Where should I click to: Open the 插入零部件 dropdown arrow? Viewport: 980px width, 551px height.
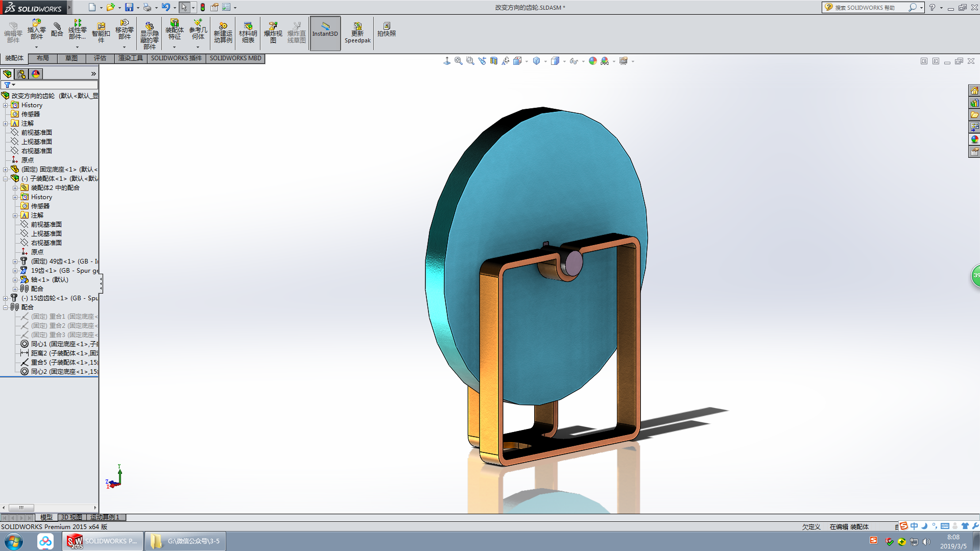tap(36, 47)
